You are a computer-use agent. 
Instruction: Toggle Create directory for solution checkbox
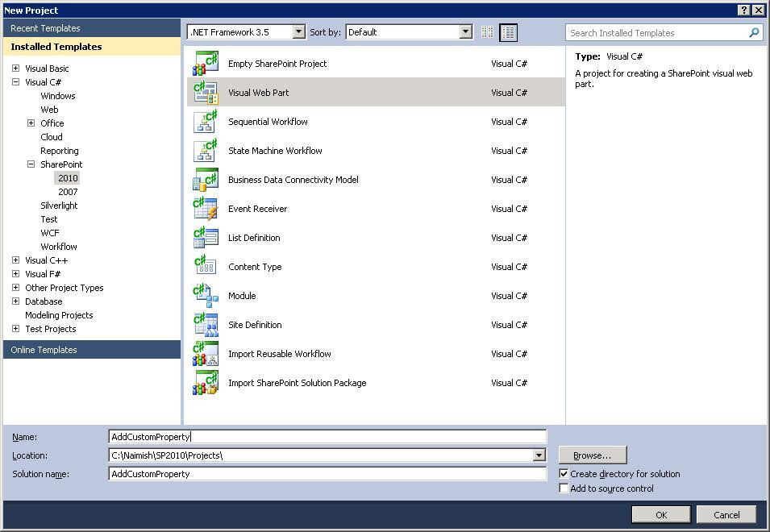(564, 474)
